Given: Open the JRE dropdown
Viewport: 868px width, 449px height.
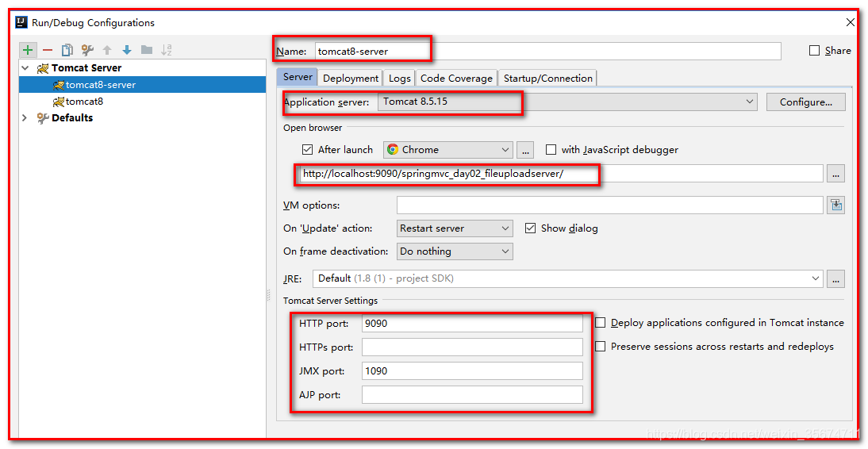Looking at the screenshot, I should [x=567, y=278].
